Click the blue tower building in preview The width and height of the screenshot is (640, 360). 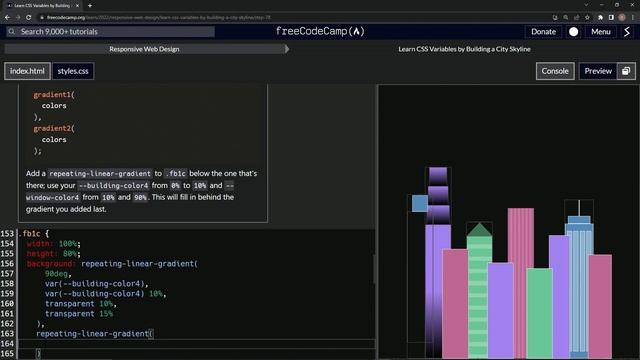point(579,288)
